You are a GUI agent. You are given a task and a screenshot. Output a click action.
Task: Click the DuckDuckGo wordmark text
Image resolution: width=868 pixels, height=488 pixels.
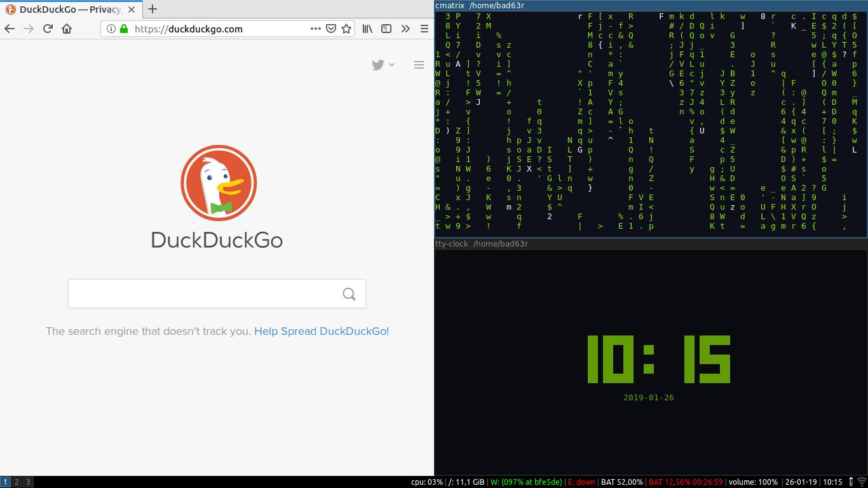pyautogui.click(x=217, y=240)
